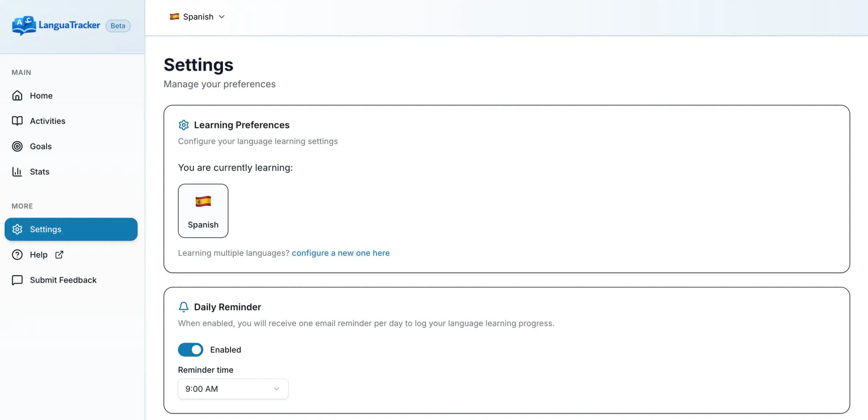Disable the Daily Reminder toggle

(x=190, y=349)
